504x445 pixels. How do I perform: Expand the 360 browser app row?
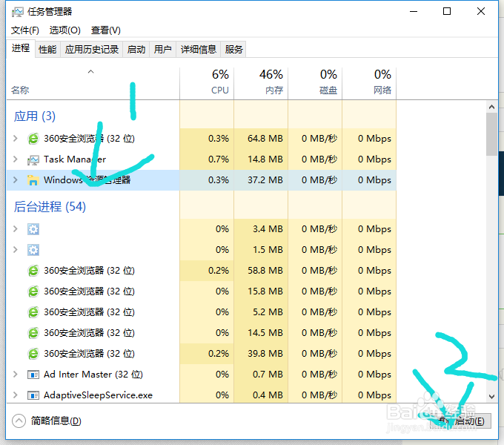click(15, 139)
